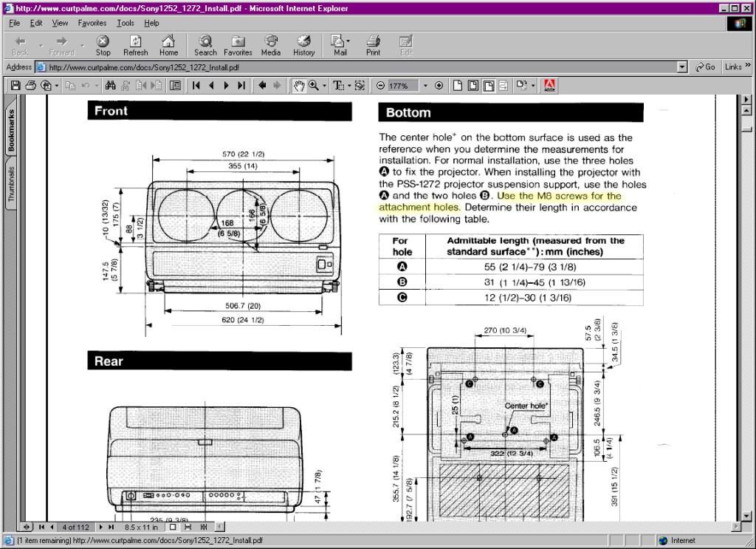Select Single Page layout in status bar
Image resolution: width=756 pixels, height=549 pixels.
[x=173, y=528]
